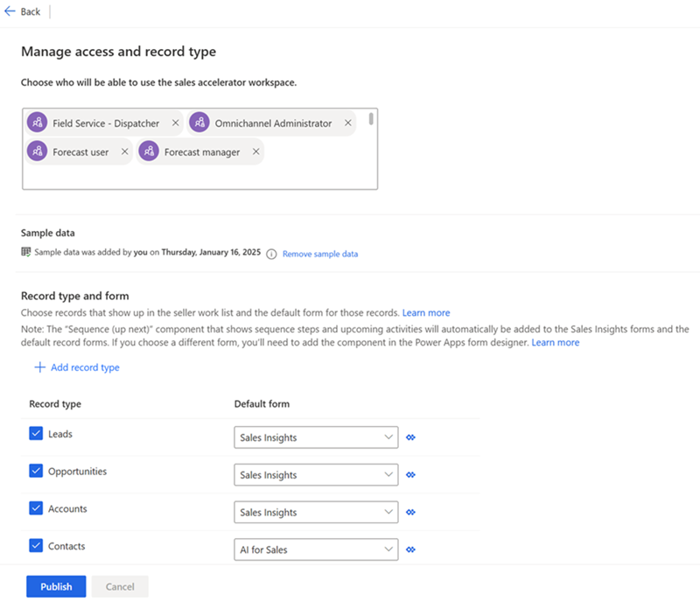This screenshot has width=700, height=602.
Task: Click Omnichannel Administrator role avatar icon
Action: coord(199,122)
